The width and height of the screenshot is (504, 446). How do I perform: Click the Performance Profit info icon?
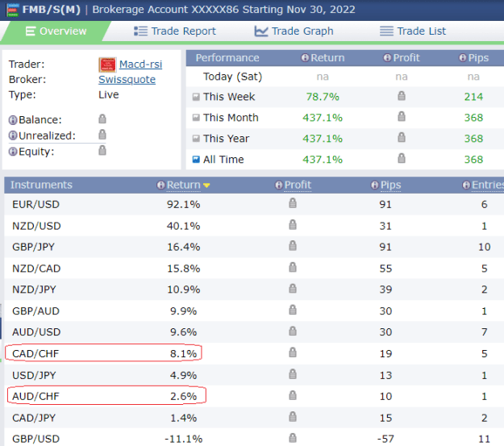pos(387,58)
